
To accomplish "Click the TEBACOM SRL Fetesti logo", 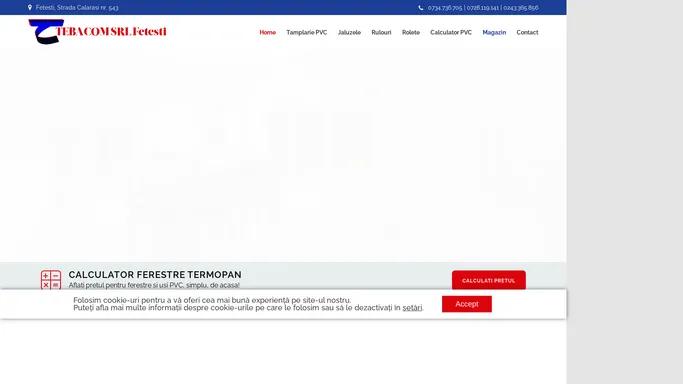I will [x=98, y=31].
